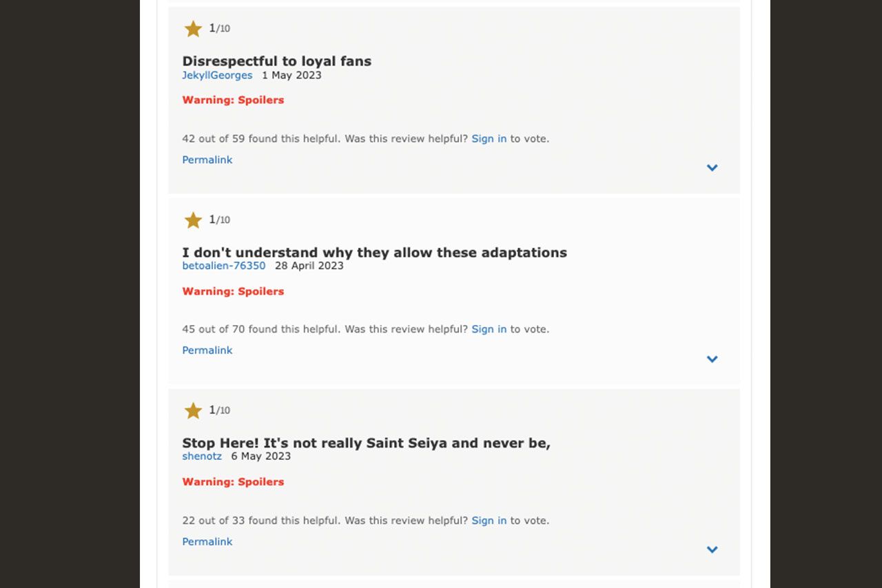Screen dimensions: 882x588
Task: Open review titled 'Disrespectful to loyal fans'
Action: (x=276, y=61)
